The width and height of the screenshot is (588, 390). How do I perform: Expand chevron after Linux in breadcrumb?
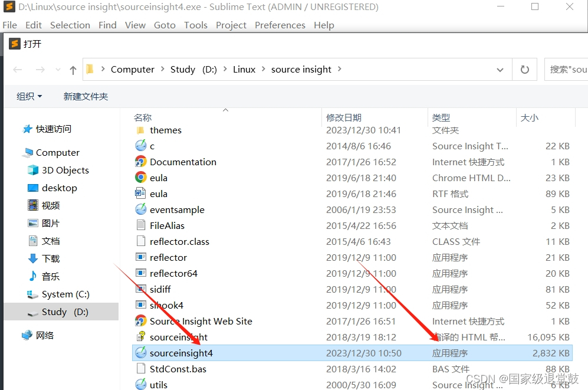[x=263, y=69]
